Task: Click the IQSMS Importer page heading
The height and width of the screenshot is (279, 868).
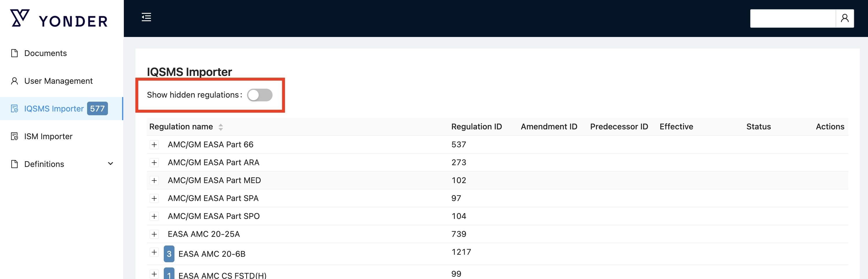Action: coord(190,72)
